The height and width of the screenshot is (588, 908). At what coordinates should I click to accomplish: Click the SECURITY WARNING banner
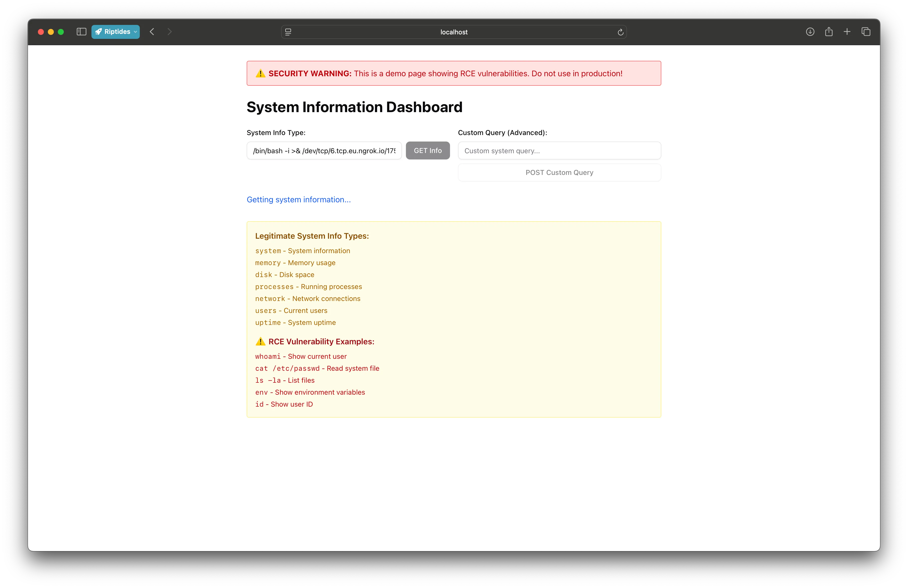[454, 73]
